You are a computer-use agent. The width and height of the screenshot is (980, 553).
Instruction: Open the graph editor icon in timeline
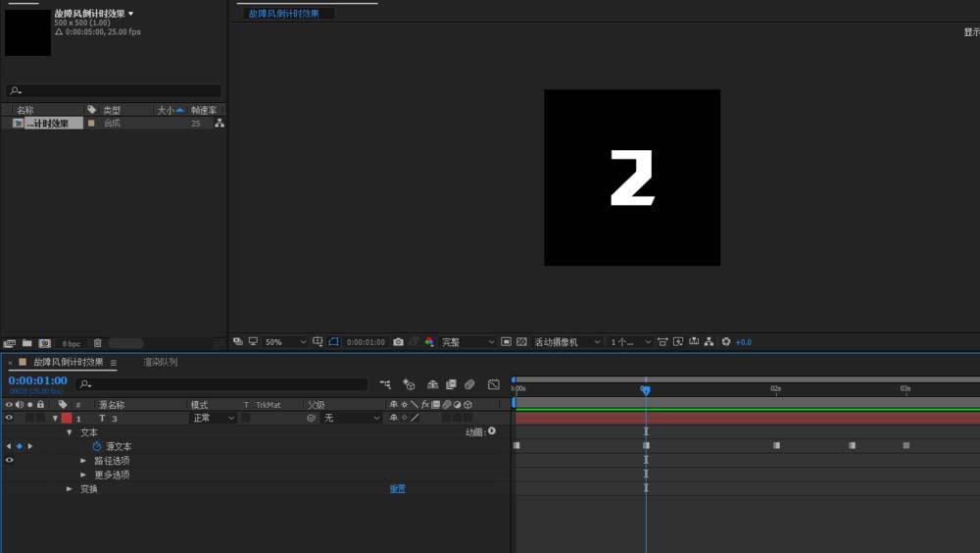click(494, 384)
